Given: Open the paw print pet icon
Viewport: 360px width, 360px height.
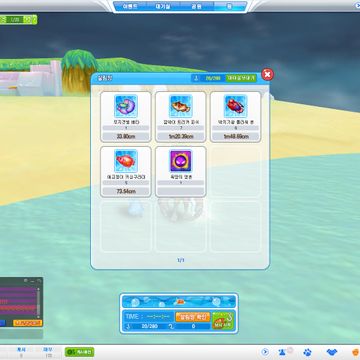Looking at the screenshot, I should [x=307, y=352].
